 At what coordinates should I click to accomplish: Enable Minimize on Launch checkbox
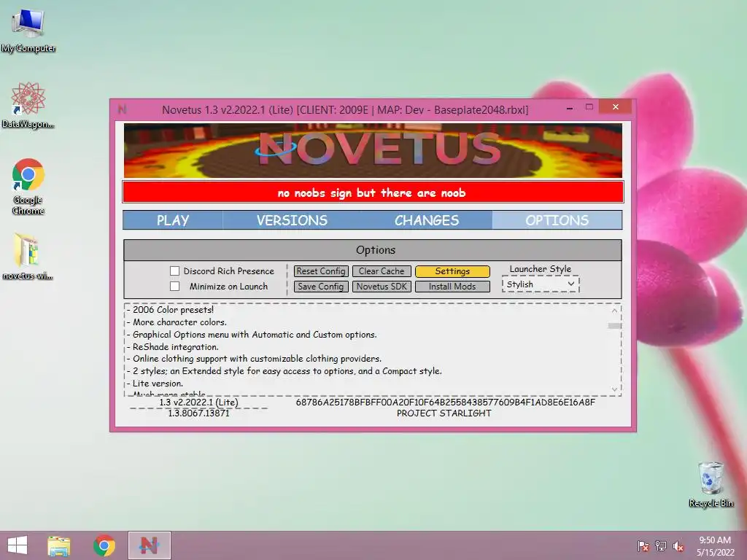click(x=175, y=286)
